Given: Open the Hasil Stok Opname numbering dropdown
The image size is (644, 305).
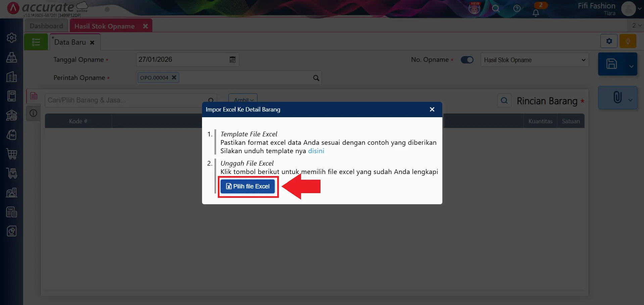Looking at the screenshot, I should pyautogui.click(x=534, y=60).
